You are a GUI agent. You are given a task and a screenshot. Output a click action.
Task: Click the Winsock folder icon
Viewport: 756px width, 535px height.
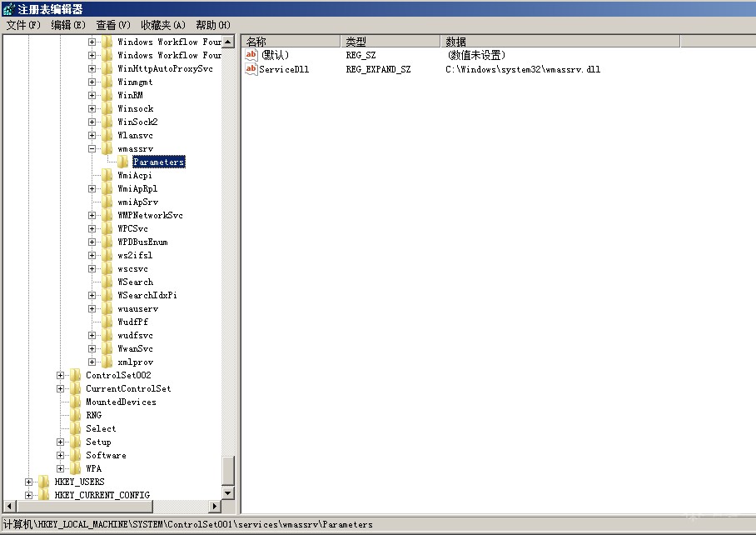coord(107,108)
